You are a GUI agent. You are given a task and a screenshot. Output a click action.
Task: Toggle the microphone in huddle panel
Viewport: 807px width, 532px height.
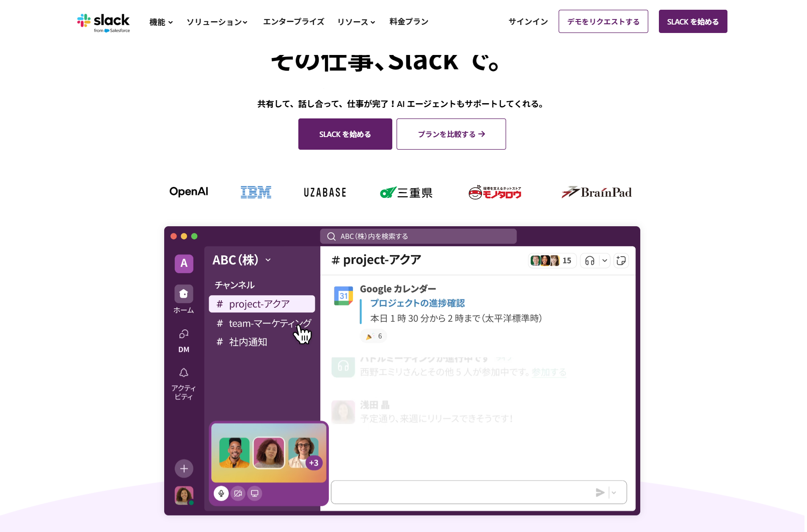221,493
